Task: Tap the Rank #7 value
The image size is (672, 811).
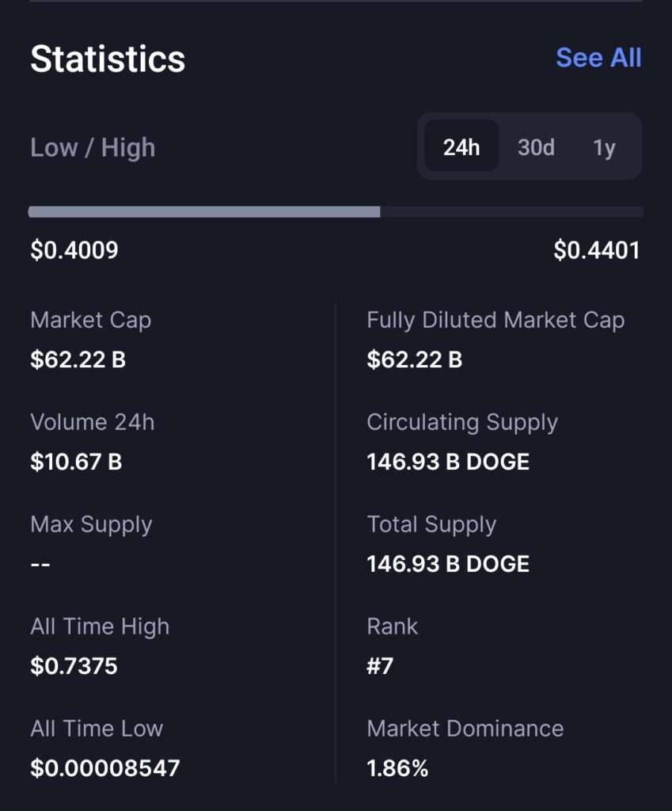Action: click(x=380, y=665)
